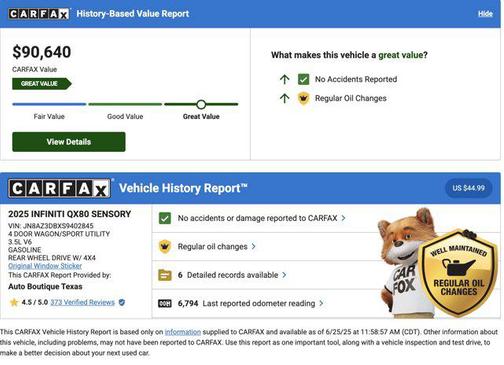Click the up arrow beside No Accidents Reported
504x365 pixels.
click(284, 79)
